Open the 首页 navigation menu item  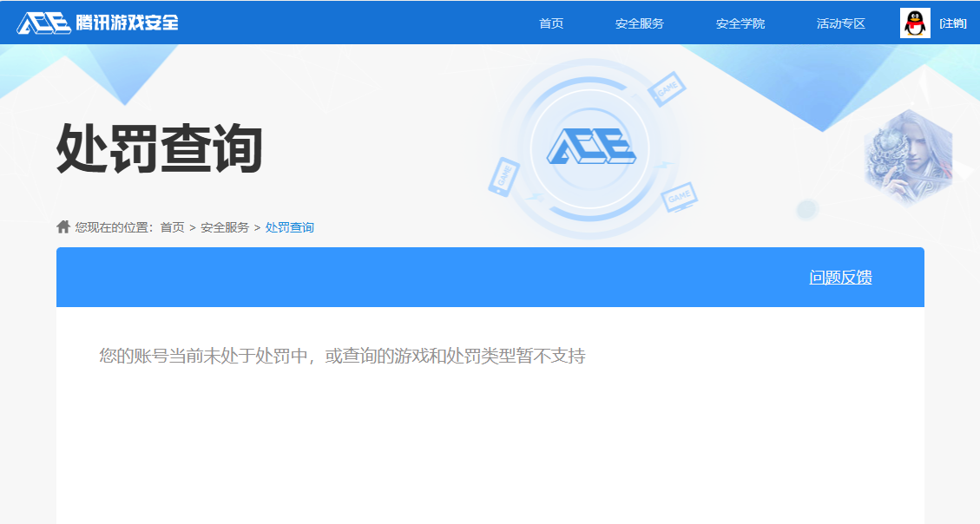pyautogui.click(x=553, y=23)
